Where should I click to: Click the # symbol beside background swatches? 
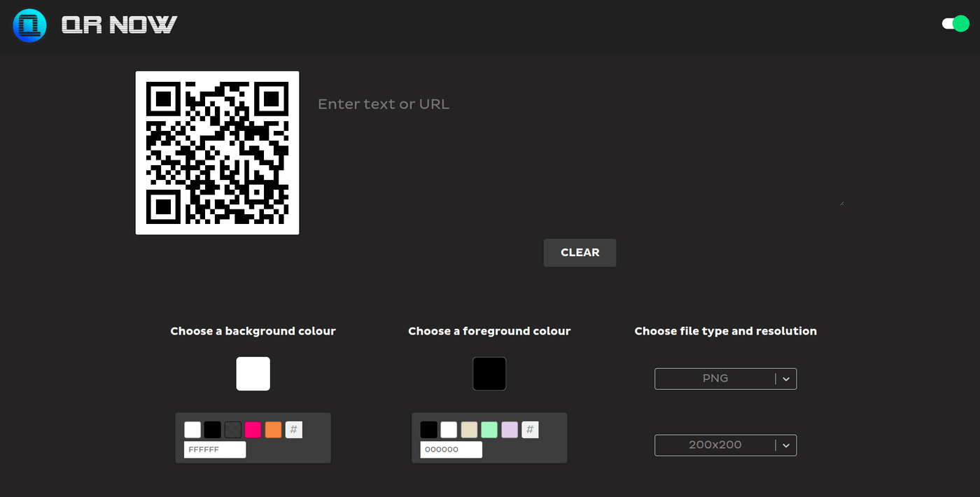click(294, 430)
